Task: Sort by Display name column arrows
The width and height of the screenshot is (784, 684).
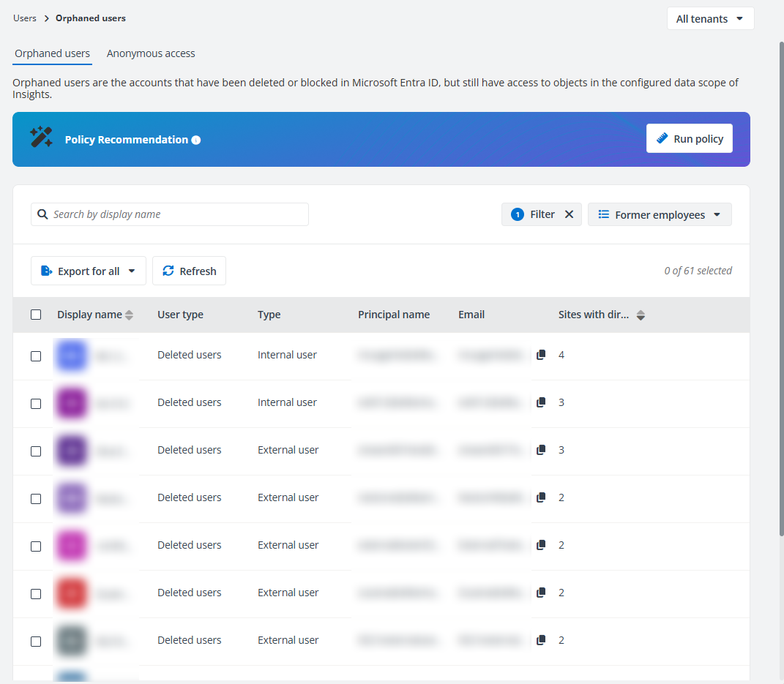Action: [130, 315]
